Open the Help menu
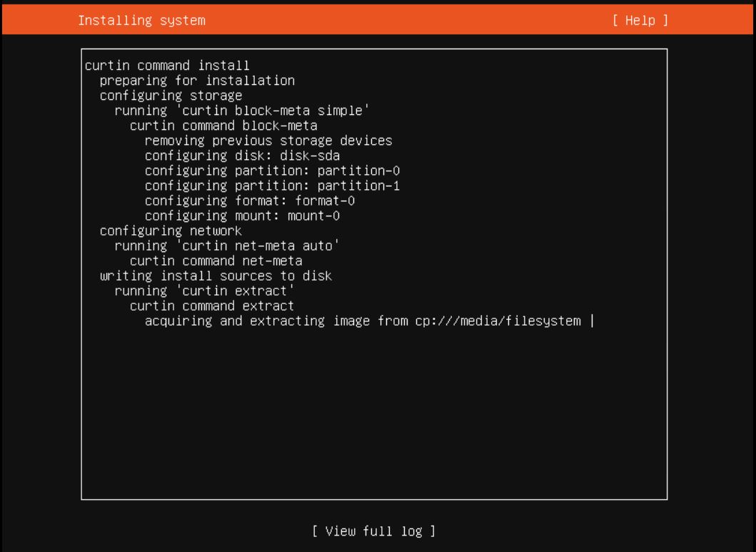Image resolution: width=756 pixels, height=552 pixels. click(640, 20)
